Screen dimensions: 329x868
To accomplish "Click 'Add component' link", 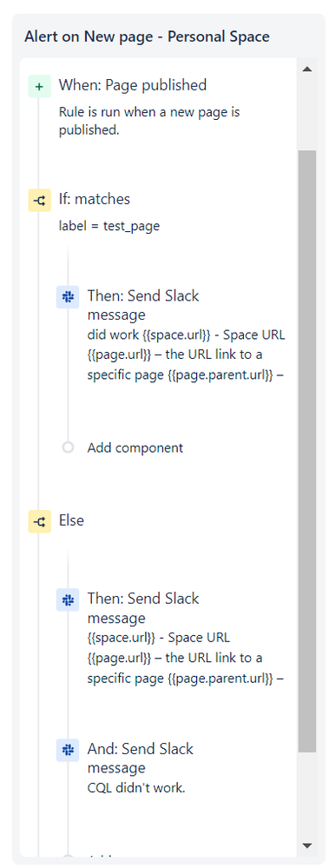I will pyautogui.click(x=135, y=447).
